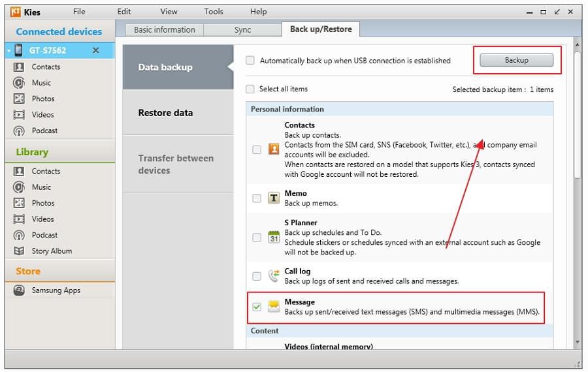This screenshot has width=588, height=372.
Task: Switch to the Basic information tab
Action: pyautogui.click(x=164, y=30)
